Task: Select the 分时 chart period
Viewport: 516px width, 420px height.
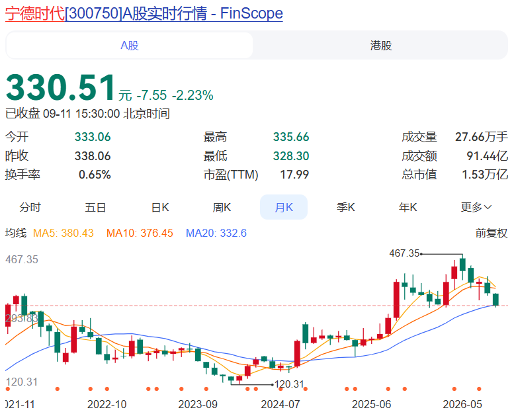Action: [30, 207]
